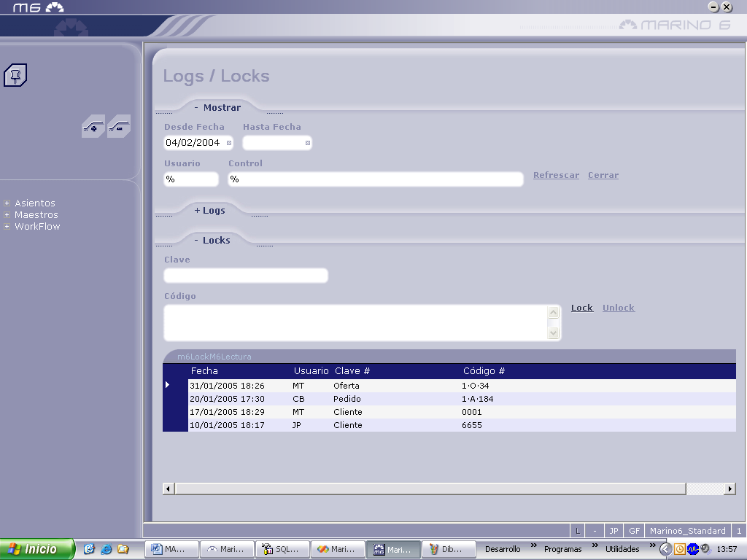
Task: Open the Desde Fecha date picker
Action: pos(229,143)
